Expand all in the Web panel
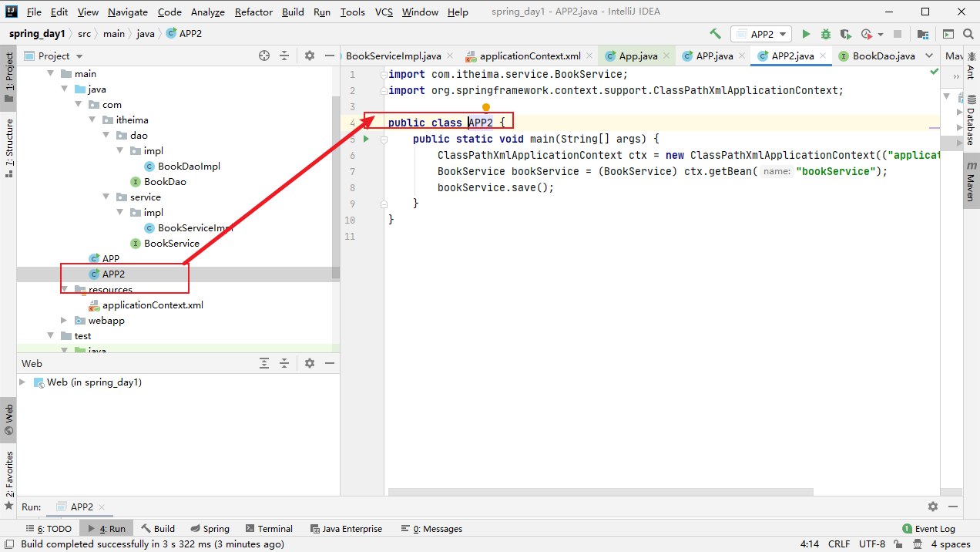 (x=264, y=363)
